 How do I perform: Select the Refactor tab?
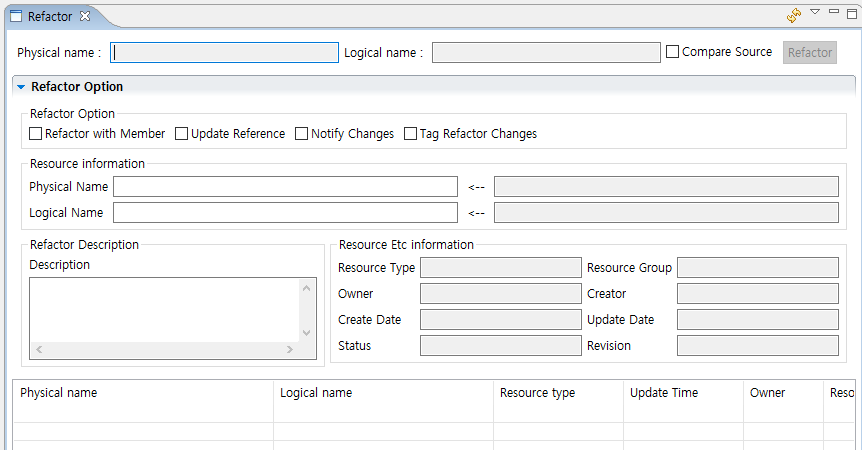49,16
